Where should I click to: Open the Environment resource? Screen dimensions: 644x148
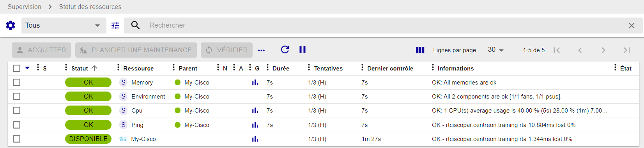[148, 97]
